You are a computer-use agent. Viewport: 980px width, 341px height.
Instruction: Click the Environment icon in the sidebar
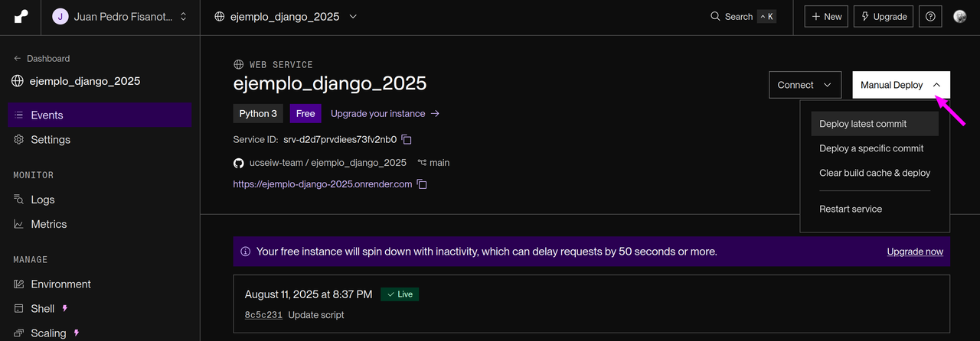19,284
